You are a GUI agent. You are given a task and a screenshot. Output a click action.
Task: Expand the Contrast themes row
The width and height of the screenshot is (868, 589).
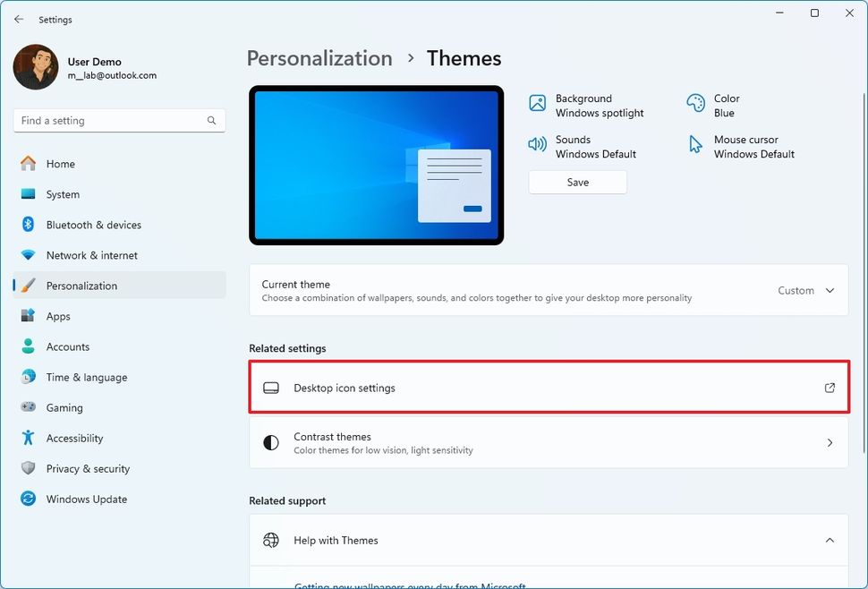pos(829,442)
